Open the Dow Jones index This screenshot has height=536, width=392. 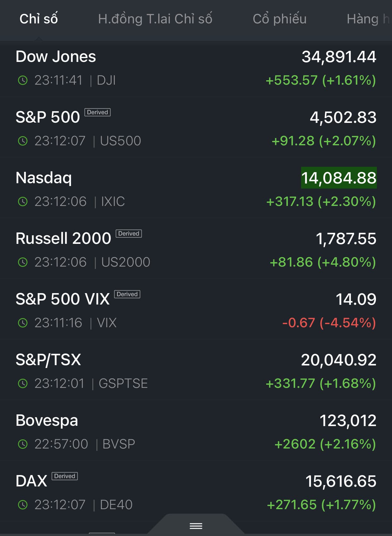(x=56, y=57)
